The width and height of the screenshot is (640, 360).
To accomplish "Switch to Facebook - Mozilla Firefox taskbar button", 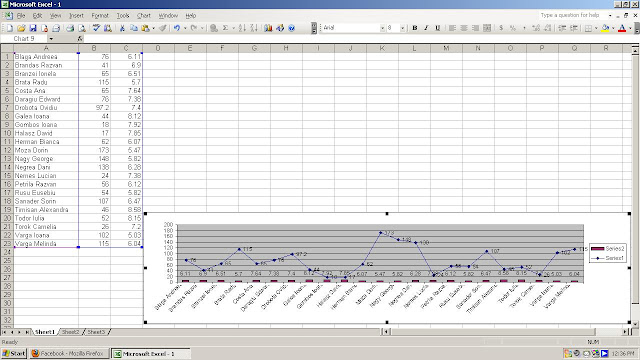I will (69, 353).
